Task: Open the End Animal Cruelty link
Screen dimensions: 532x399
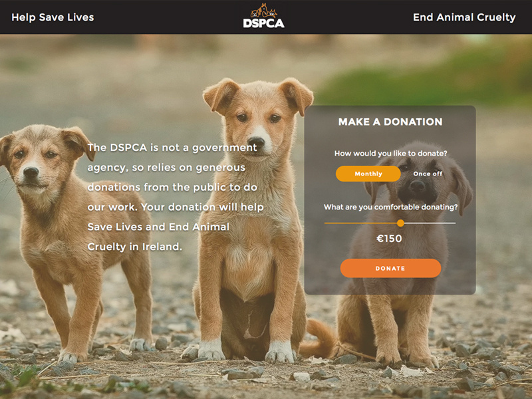Action: [464, 17]
